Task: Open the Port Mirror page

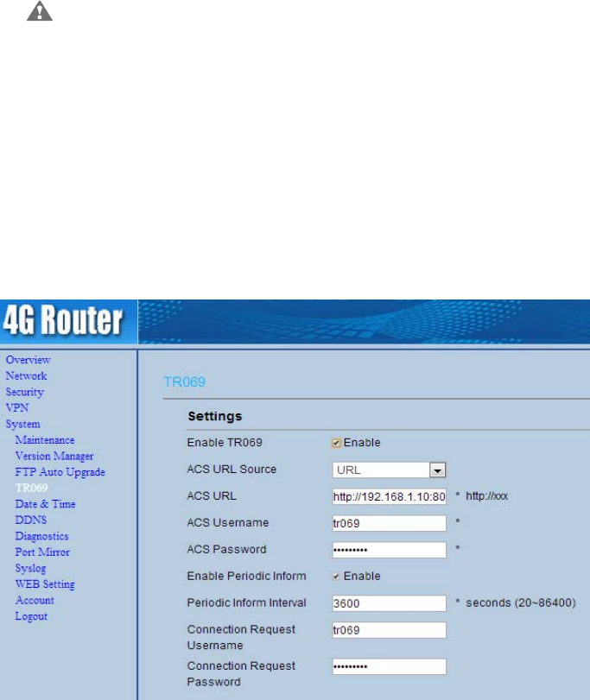Action: coord(42,552)
